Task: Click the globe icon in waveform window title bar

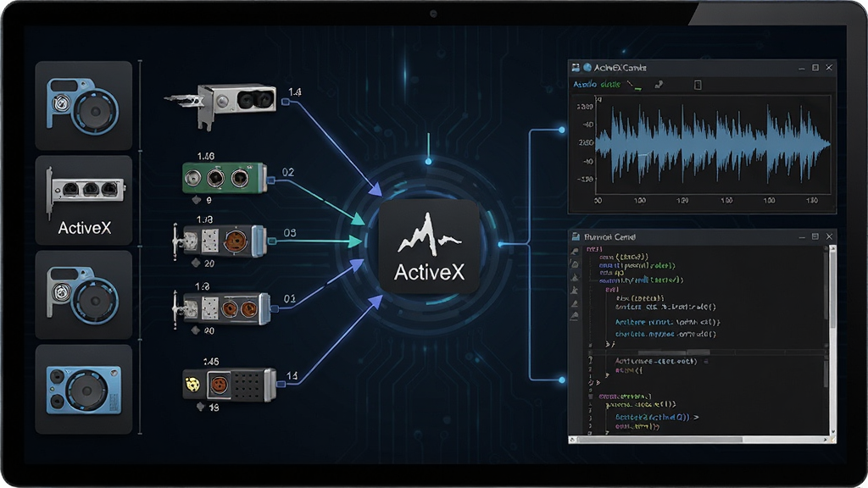Action: tap(587, 68)
